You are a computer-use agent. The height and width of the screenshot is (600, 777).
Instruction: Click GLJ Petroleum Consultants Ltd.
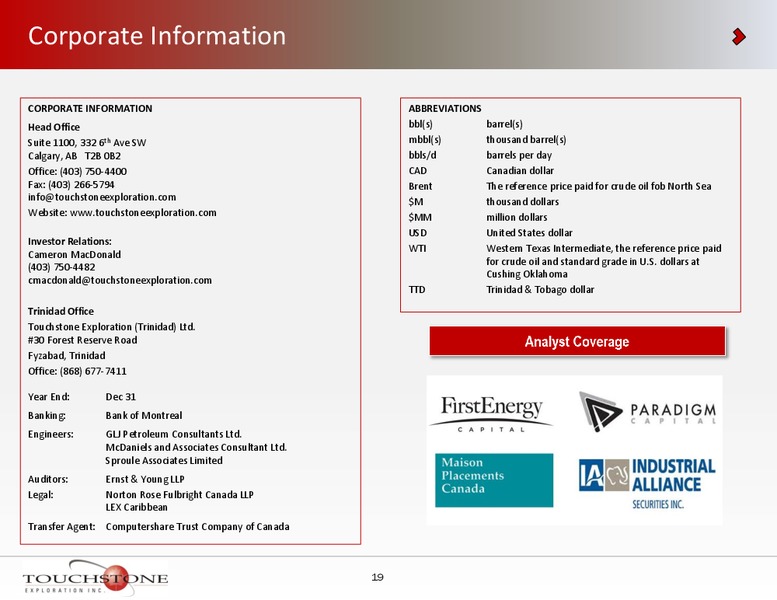(173, 434)
